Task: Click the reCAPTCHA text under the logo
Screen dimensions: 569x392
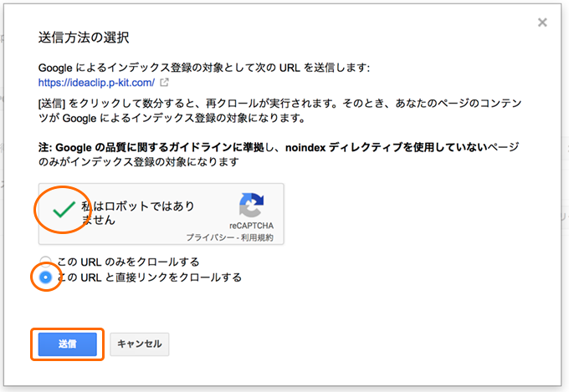Action: [251, 226]
